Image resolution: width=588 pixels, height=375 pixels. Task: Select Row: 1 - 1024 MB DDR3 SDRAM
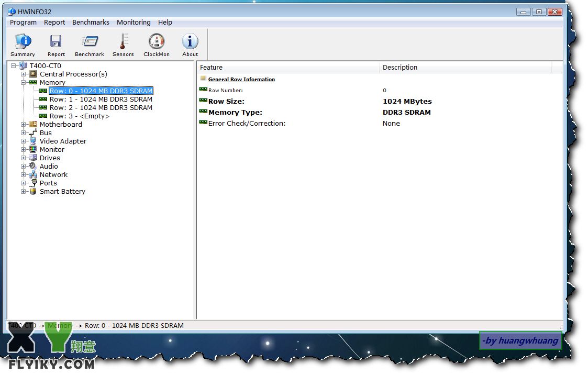coord(101,99)
